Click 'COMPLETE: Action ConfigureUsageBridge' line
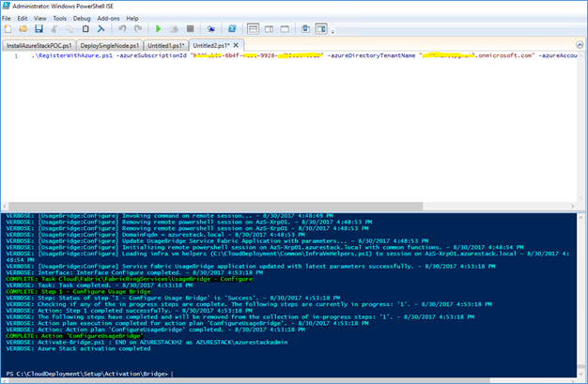 pyautogui.click(x=74, y=335)
